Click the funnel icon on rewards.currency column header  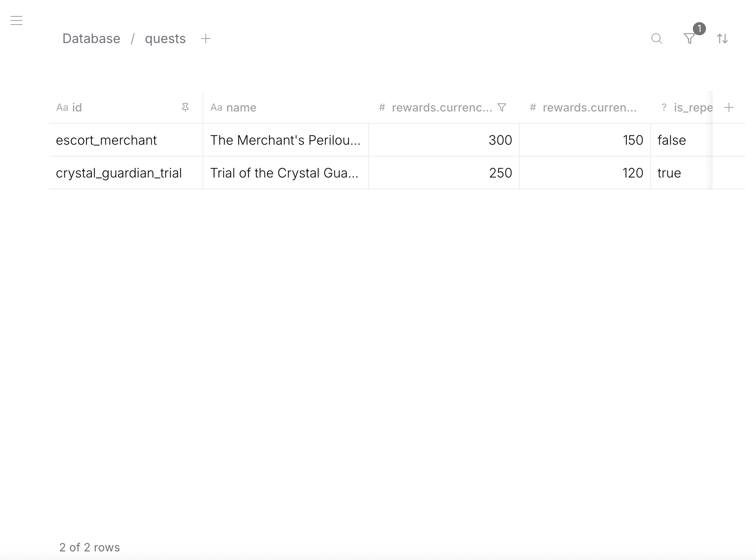pos(502,107)
